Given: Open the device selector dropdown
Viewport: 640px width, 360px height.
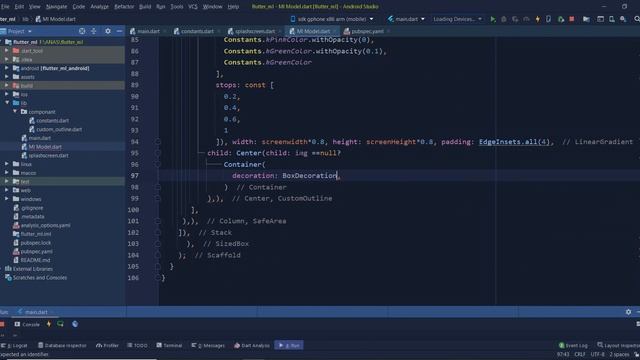Looking at the screenshot, I should (x=332, y=19).
